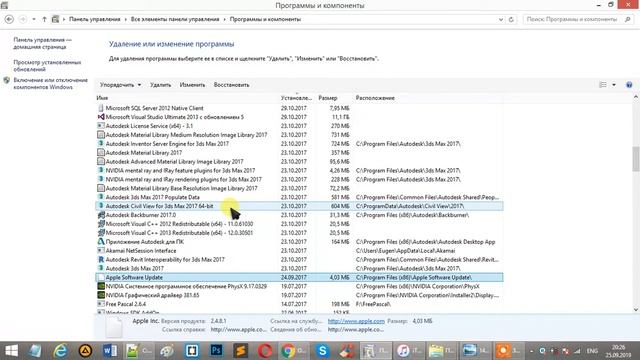Select Microsoft Visual Studio Ultimate 2013 entry
640x360 pixels.
pos(299,117)
